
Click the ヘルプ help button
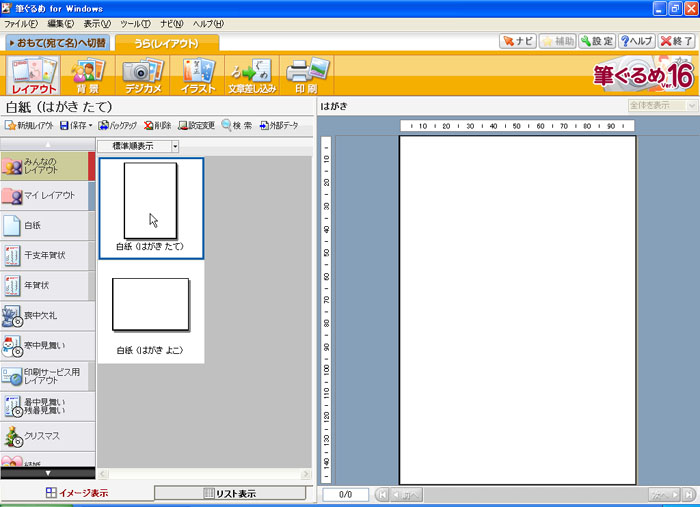tap(637, 41)
